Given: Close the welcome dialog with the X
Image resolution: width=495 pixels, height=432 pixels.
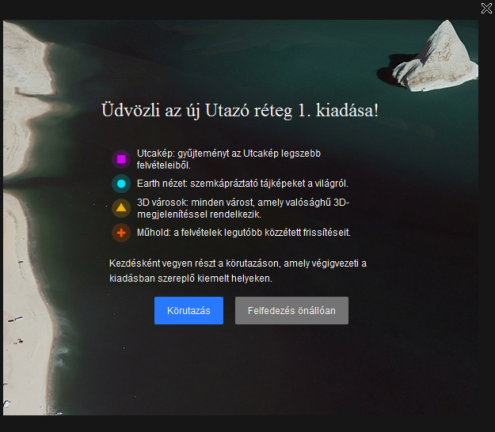Looking at the screenshot, I should click(x=486, y=8).
